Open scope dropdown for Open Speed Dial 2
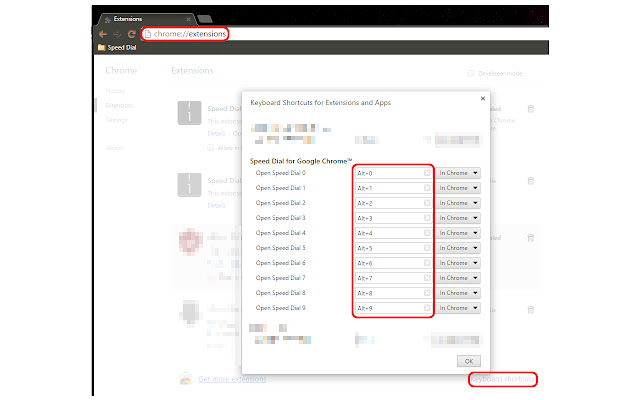640x400 pixels. (x=458, y=203)
